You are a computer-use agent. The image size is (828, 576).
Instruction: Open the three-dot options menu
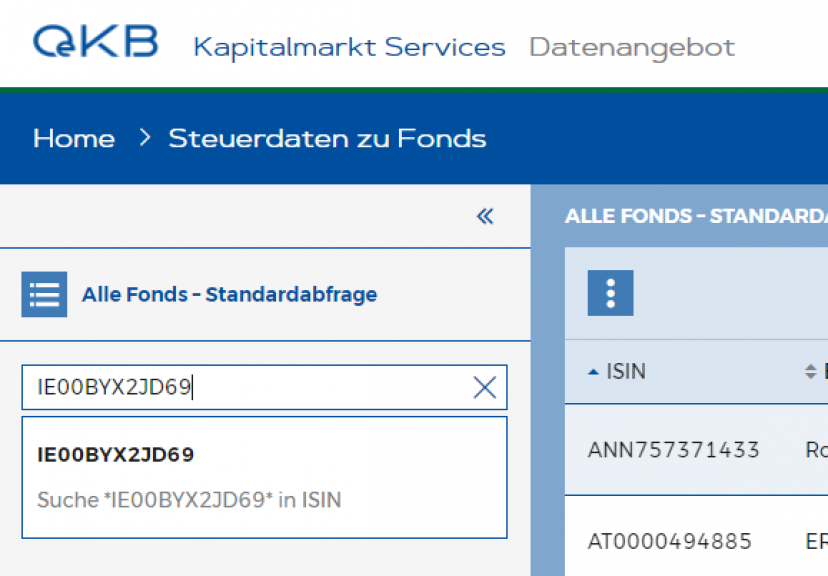pos(610,293)
